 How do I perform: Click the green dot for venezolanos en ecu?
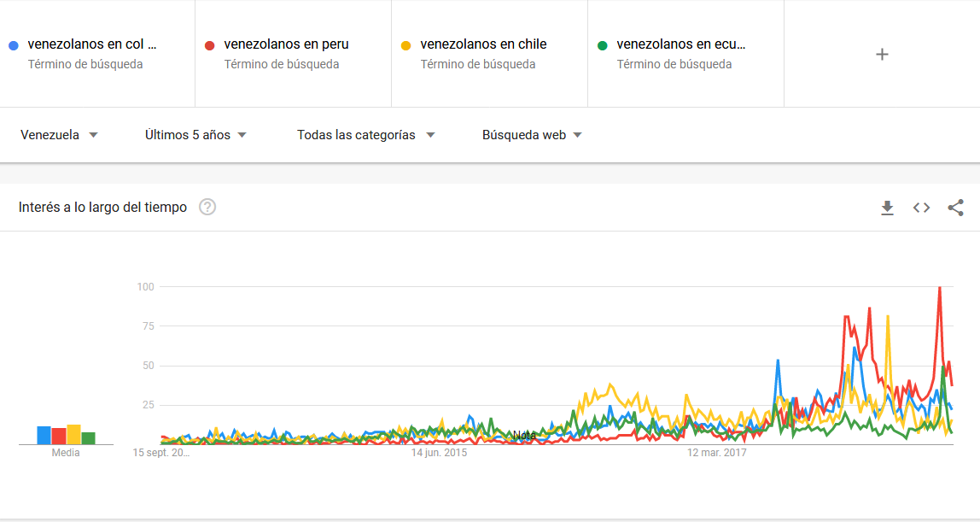tap(603, 45)
